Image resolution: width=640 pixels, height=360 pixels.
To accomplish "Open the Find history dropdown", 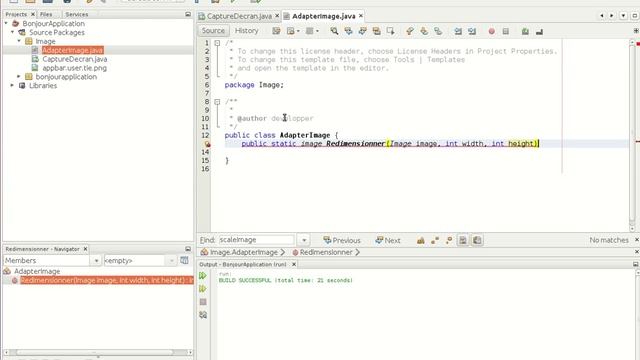I will click(x=304, y=240).
